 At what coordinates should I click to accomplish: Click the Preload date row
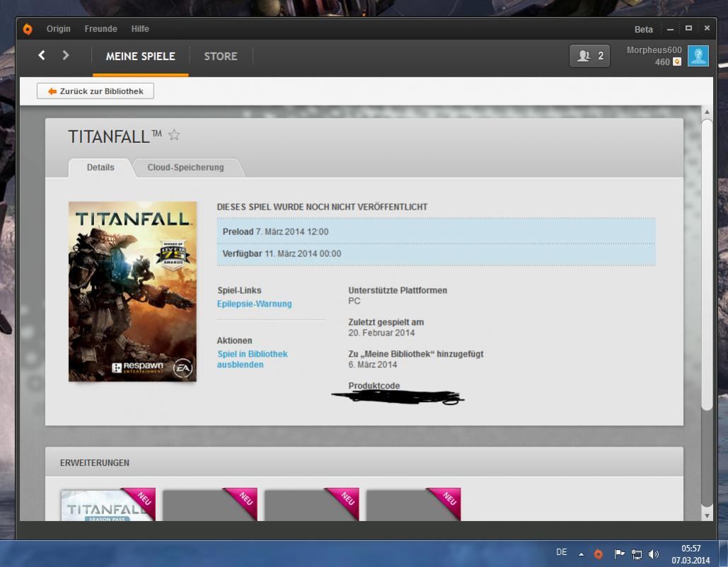(x=436, y=231)
